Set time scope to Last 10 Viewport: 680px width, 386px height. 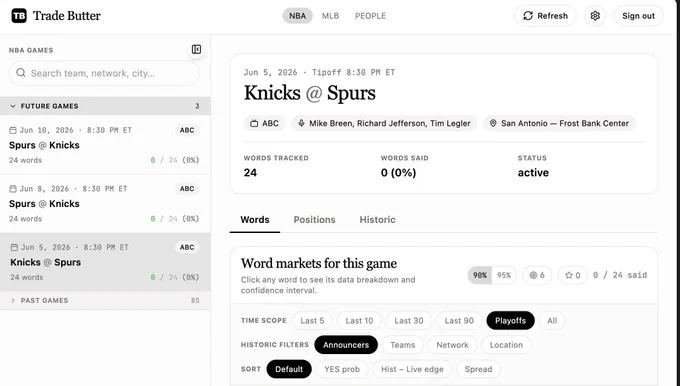coord(359,321)
